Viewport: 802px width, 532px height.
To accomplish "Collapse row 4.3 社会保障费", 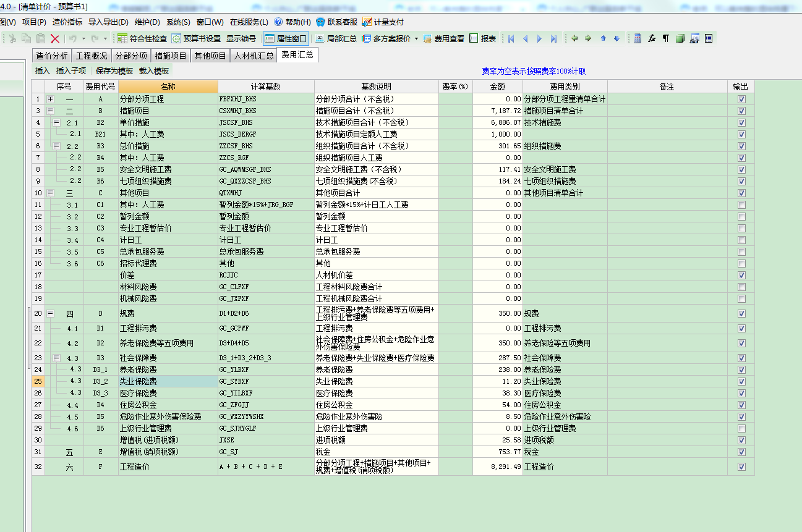I will coord(56,358).
